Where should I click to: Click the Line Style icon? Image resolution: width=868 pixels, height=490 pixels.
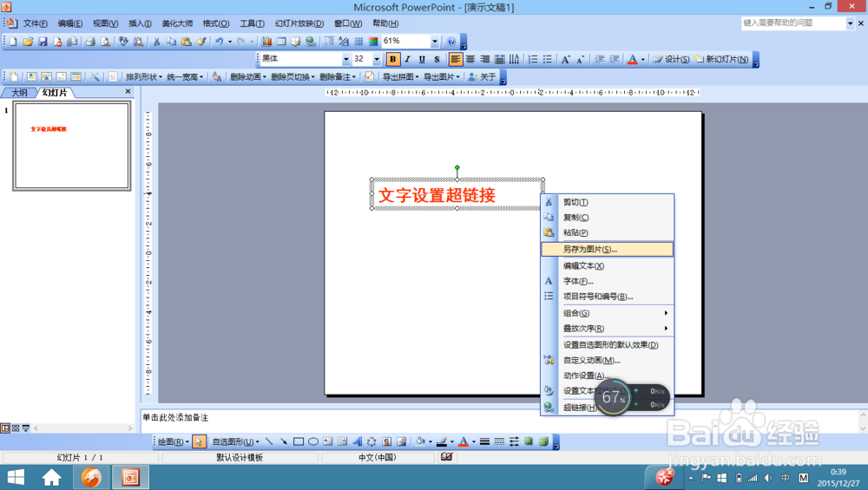pyautogui.click(x=484, y=441)
